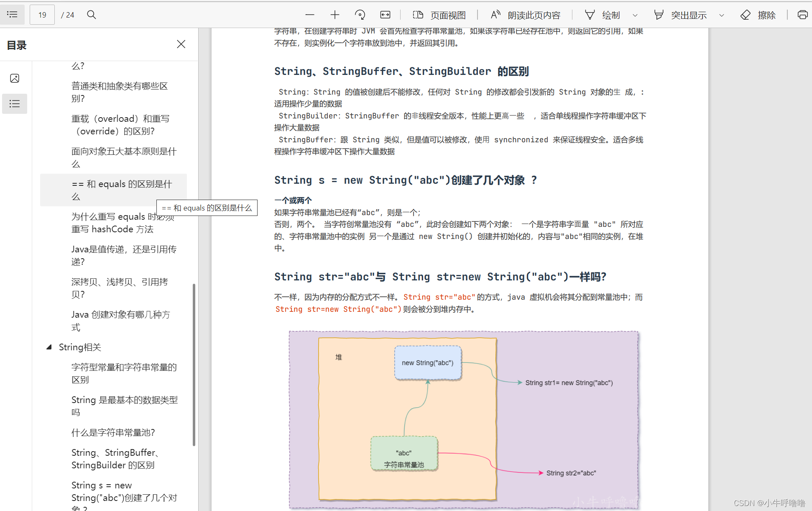
Task: Click the outline panel vertical scrollbar
Action: point(194,365)
